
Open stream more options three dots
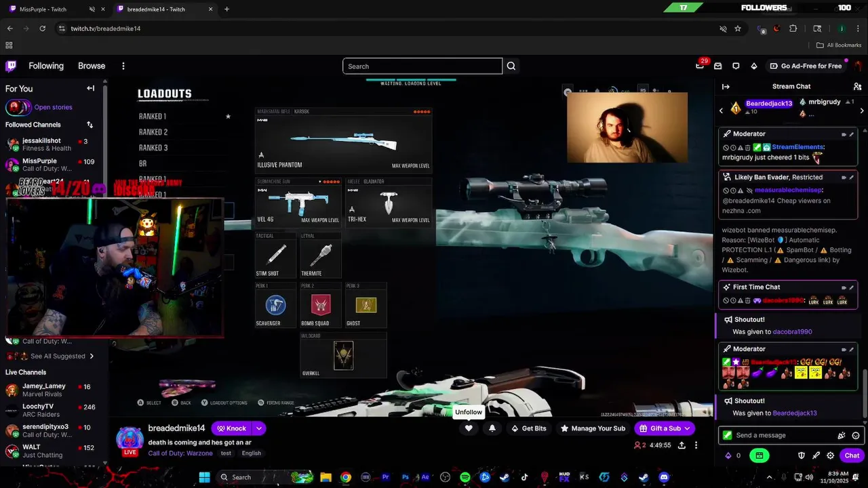pyautogui.click(x=696, y=445)
